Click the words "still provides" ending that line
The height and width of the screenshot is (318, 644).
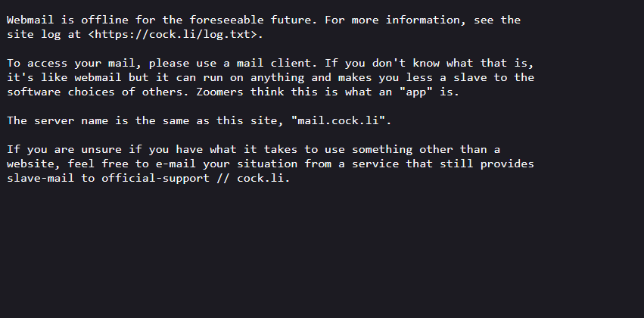click(x=487, y=164)
